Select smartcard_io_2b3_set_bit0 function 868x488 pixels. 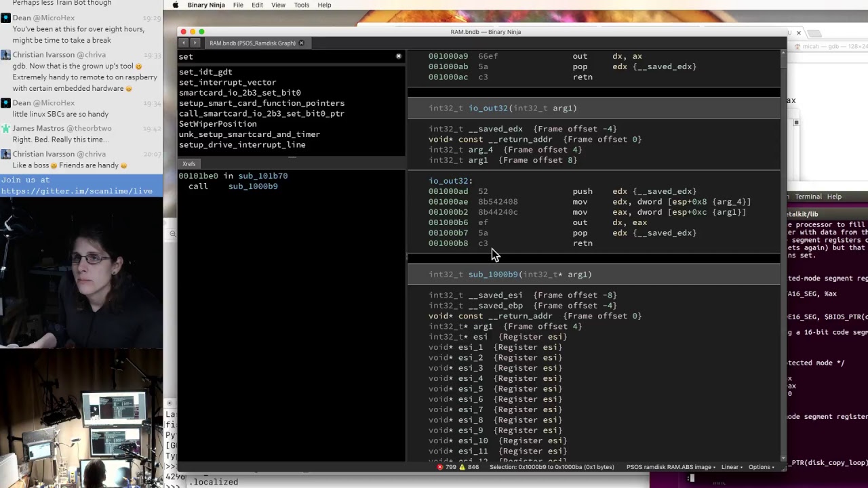tap(240, 93)
